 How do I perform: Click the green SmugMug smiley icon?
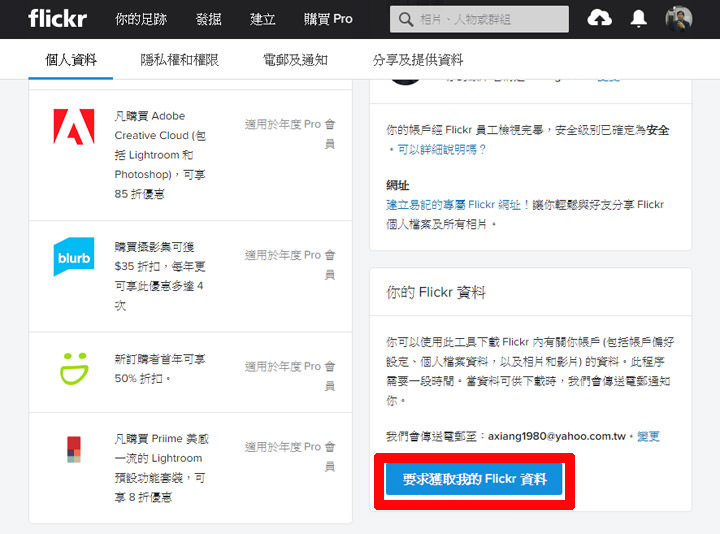point(74,369)
